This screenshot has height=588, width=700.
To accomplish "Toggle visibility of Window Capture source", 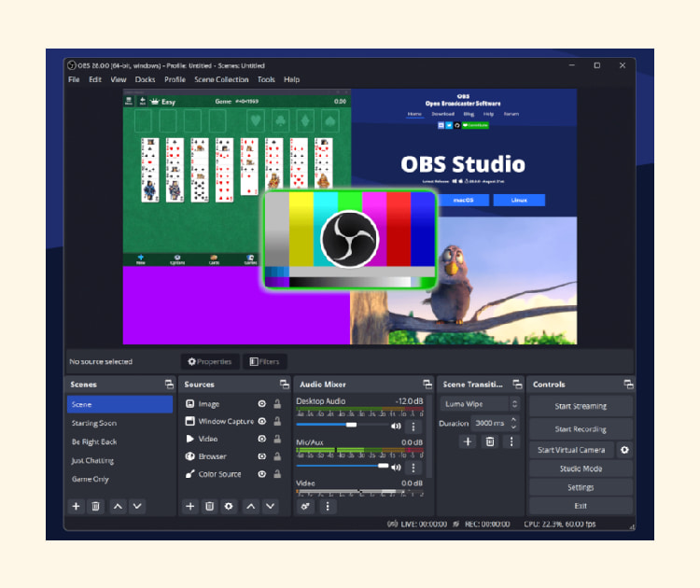I will coord(262,421).
